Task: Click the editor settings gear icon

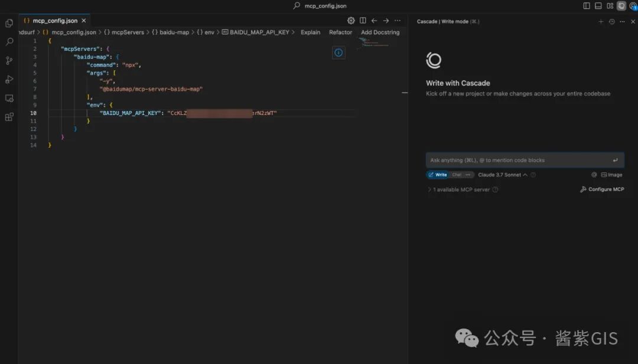Action: [351, 20]
